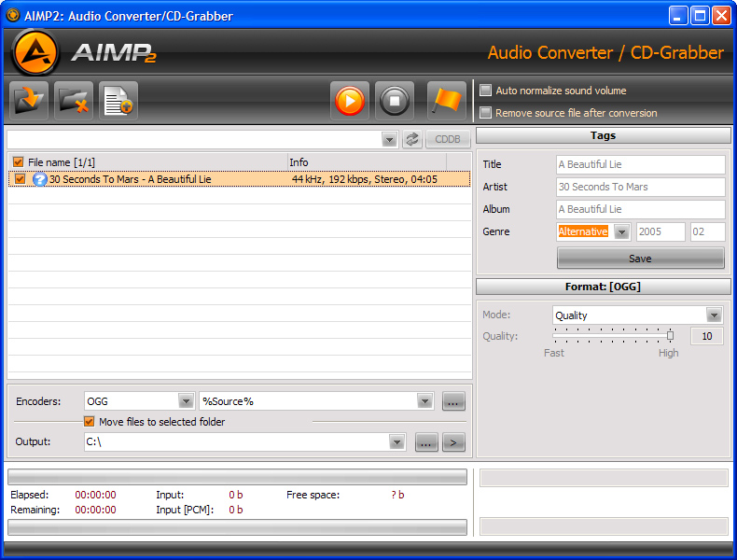The height and width of the screenshot is (560, 737).
Task: Enable Remove source file after conversion
Action: coord(485,113)
